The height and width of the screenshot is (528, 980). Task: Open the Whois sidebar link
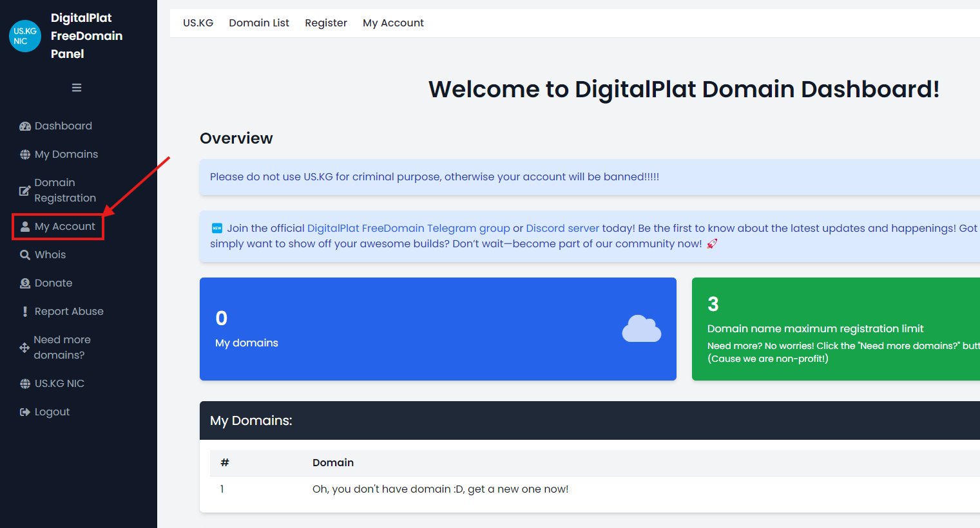click(x=50, y=255)
